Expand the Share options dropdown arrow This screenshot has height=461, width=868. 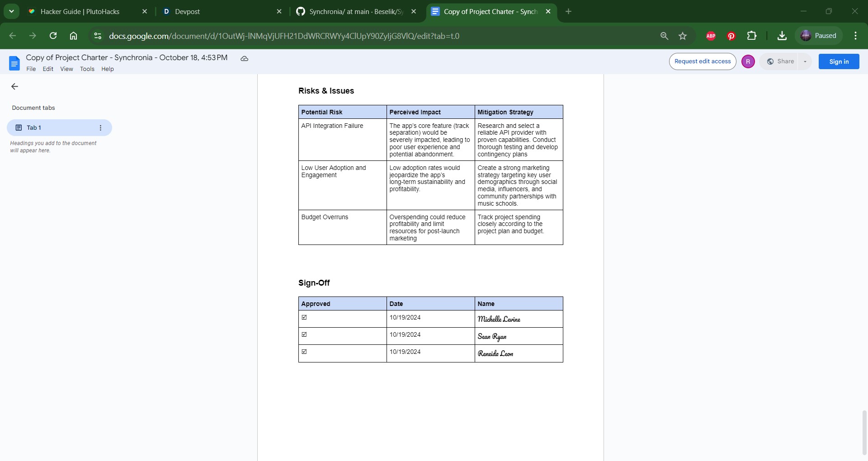pos(805,61)
